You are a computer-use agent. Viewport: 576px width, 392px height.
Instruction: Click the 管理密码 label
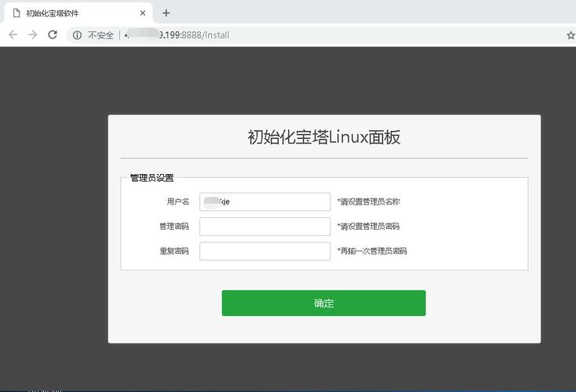174,226
